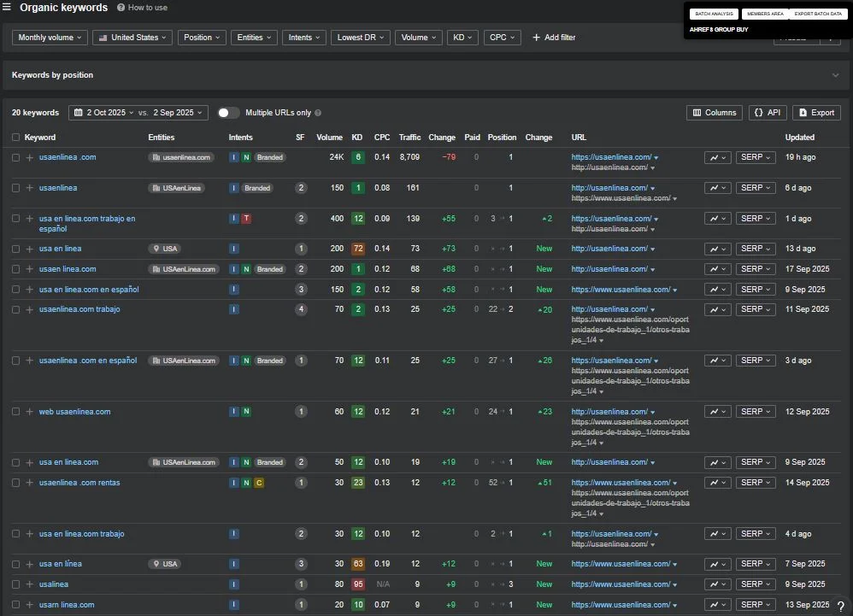Image resolution: width=853 pixels, height=616 pixels.
Task: Open the How to use help
Action: (143, 8)
